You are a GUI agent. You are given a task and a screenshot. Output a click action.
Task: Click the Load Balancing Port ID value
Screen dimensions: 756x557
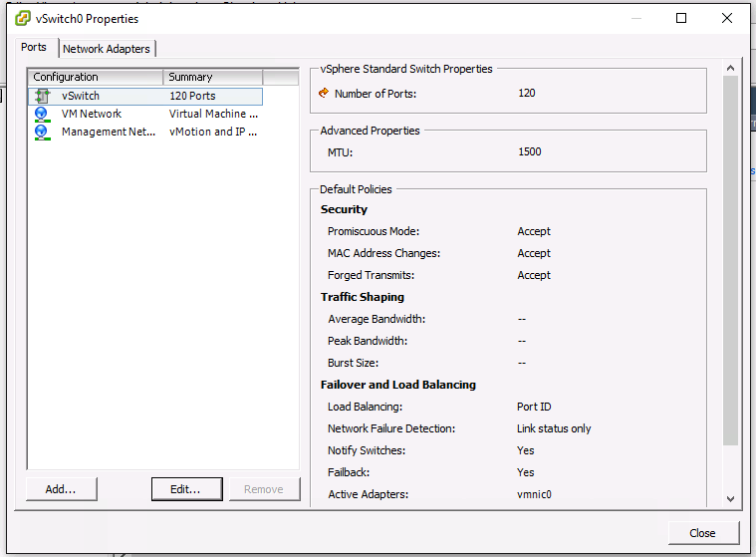534,407
